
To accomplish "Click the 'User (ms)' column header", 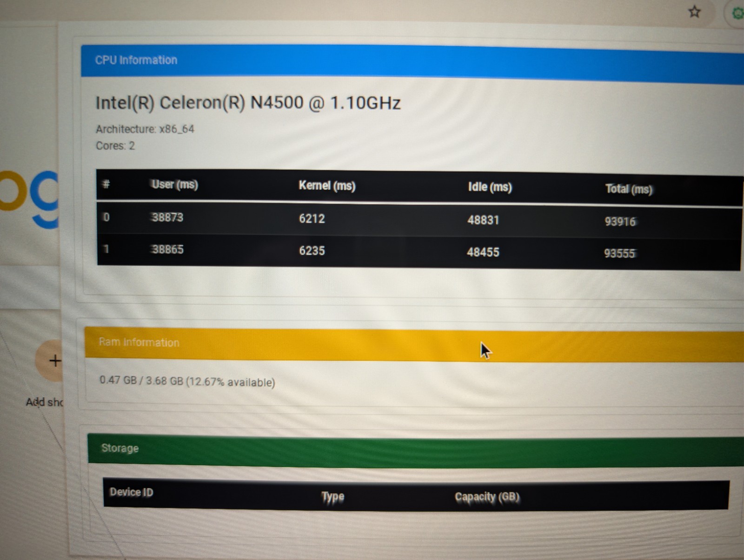I will tap(174, 185).
